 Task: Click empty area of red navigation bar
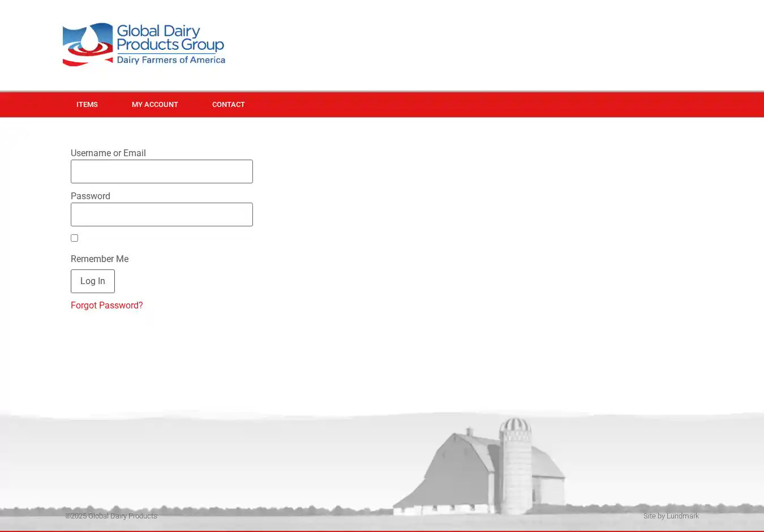[x=481, y=105]
